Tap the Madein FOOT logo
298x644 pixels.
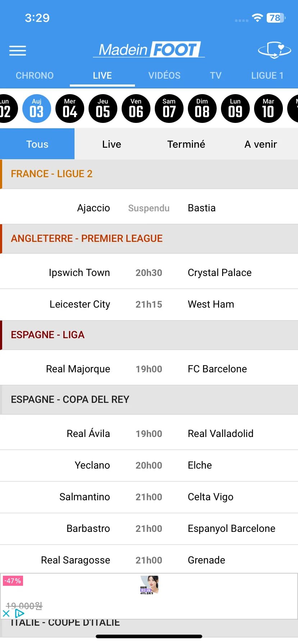tap(149, 50)
